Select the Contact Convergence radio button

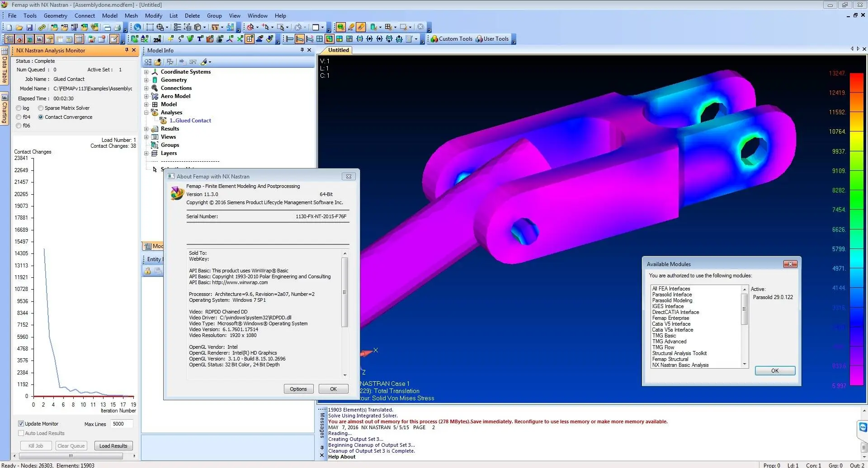[41, 117]
